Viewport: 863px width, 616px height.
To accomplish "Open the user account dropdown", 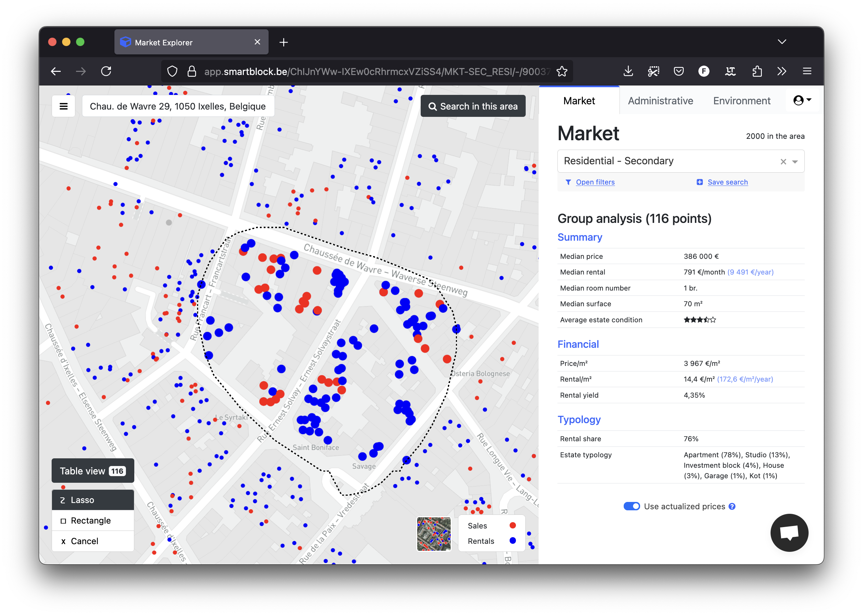I will (x=802, y=100).
